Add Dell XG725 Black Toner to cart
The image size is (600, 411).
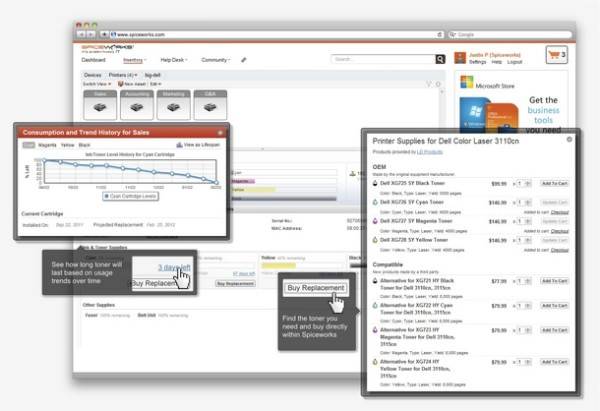554,184
